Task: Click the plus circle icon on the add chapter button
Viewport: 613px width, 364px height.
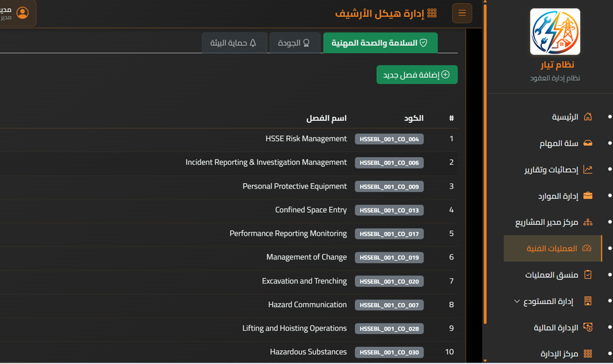Action: (445, 74)
